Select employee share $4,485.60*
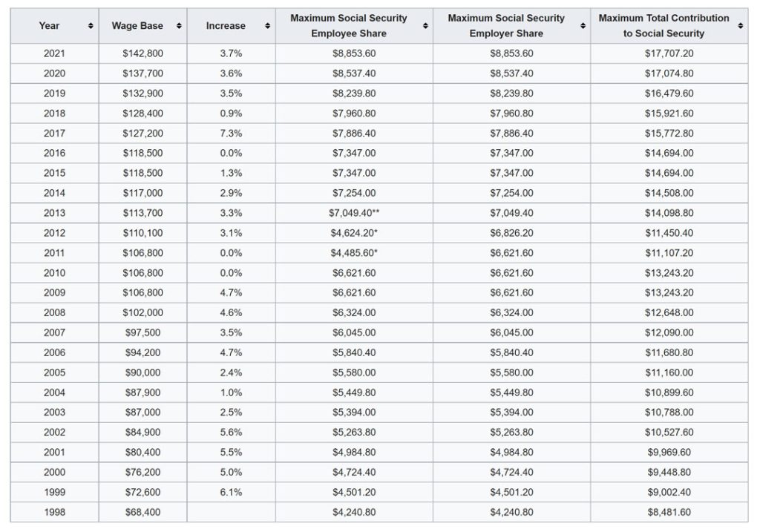The height and width of the screenshot is (532, 760). point(354,253)
